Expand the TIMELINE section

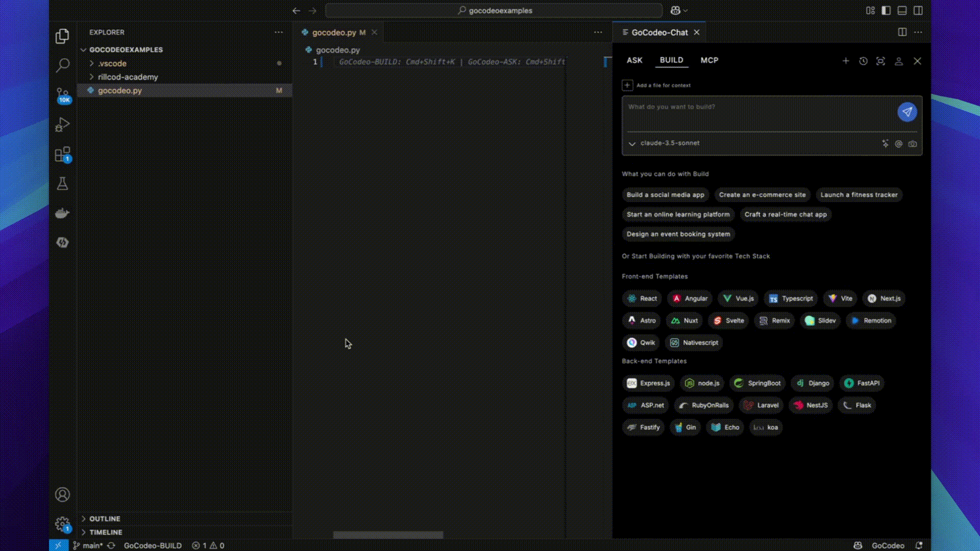pos(106,532)
